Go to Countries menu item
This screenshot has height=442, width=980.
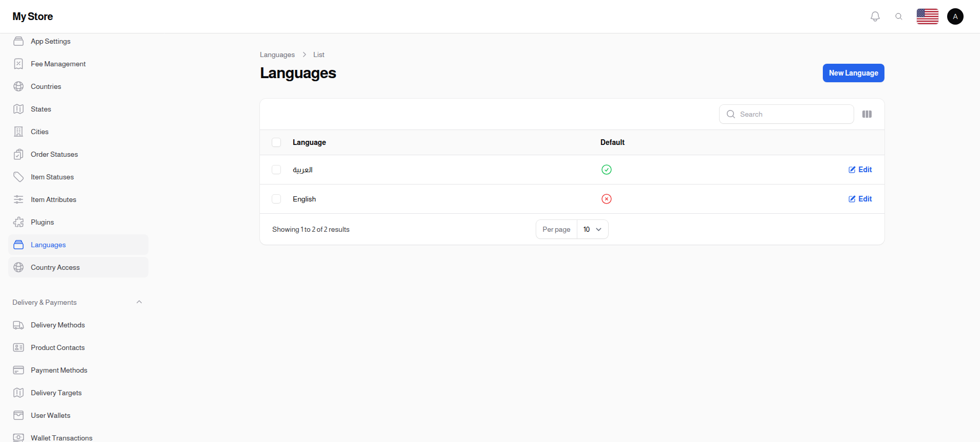(78, 86)
